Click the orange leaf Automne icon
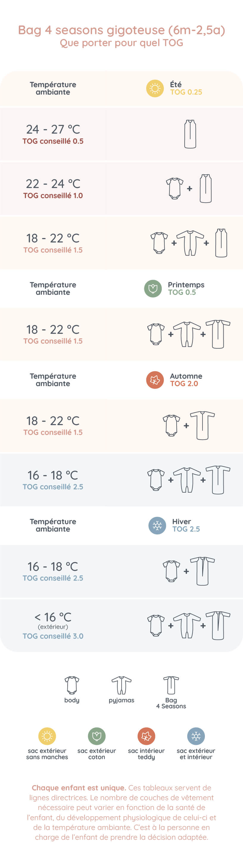The image size is (243, 868). (x=155, y=380)
